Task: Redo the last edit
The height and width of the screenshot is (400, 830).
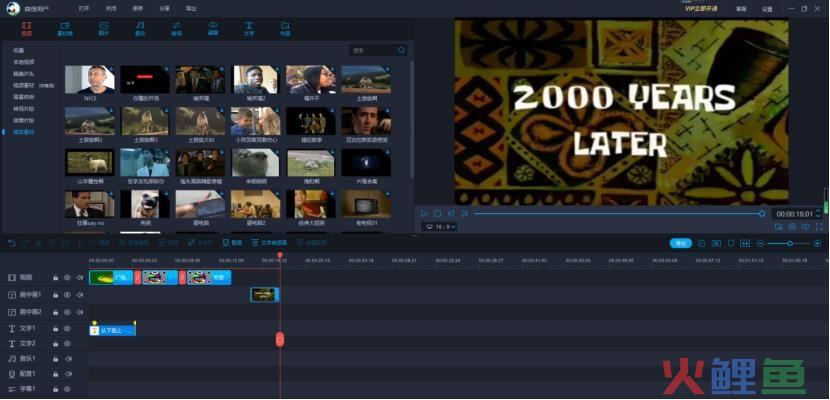Action: click(25, 243)
